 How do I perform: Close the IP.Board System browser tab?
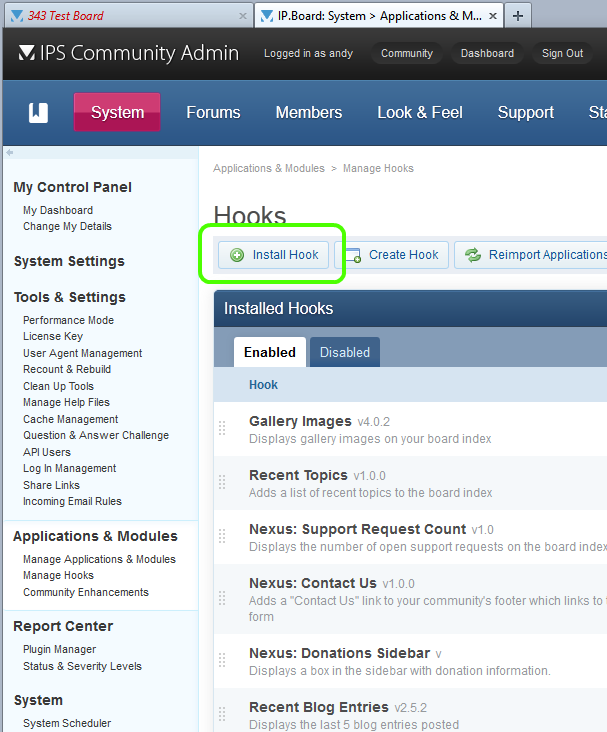pyautogui.click(x=493, y=16)
